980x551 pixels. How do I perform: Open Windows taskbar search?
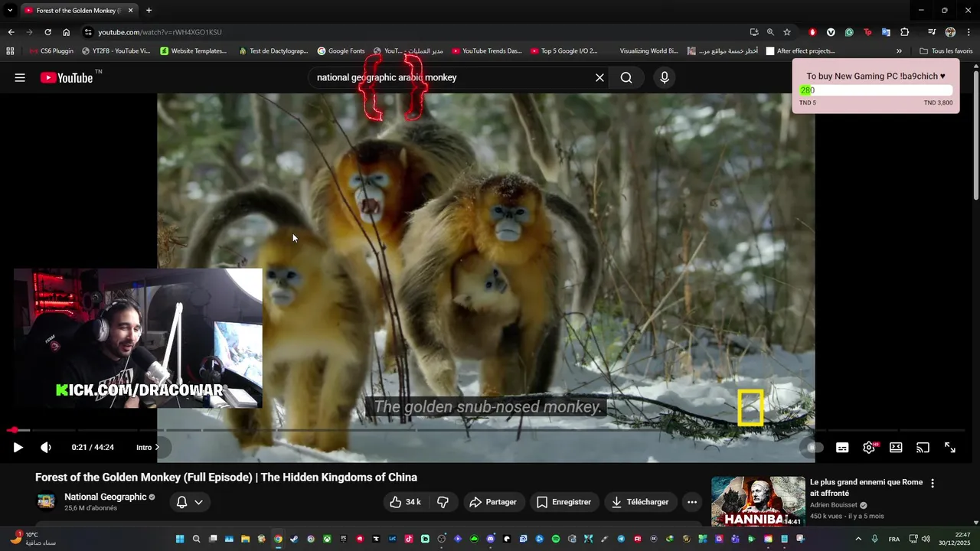pos(196,539)
